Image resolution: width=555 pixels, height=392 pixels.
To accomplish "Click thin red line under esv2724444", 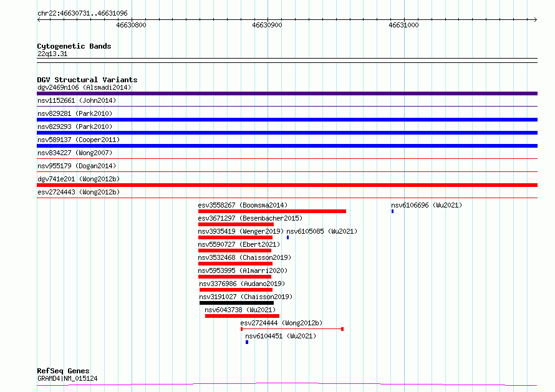I will [292, 329].
